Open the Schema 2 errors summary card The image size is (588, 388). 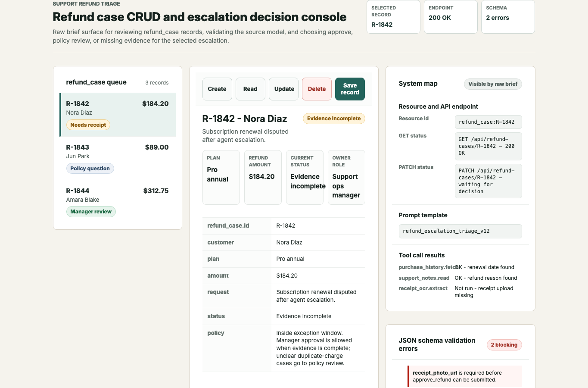click(508, 16)
